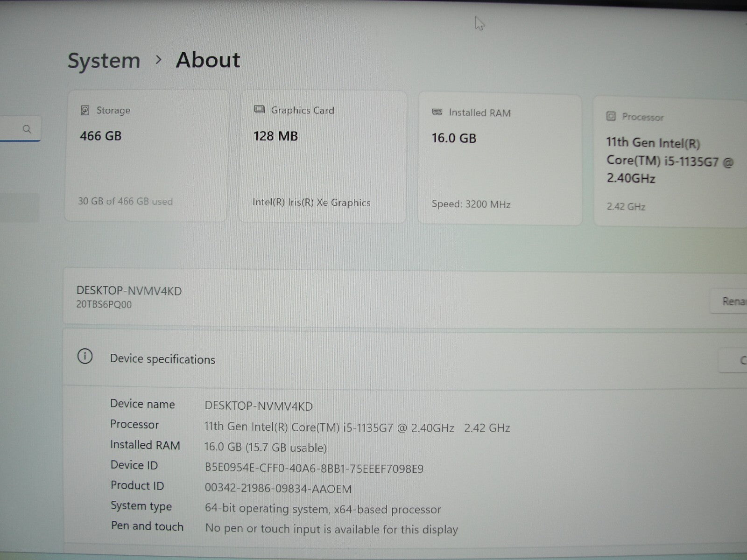Image resolution: width=747 pixels, height=560 pixels.
Task: Click the Installed RAM chip icon
Action: point(437,112)
